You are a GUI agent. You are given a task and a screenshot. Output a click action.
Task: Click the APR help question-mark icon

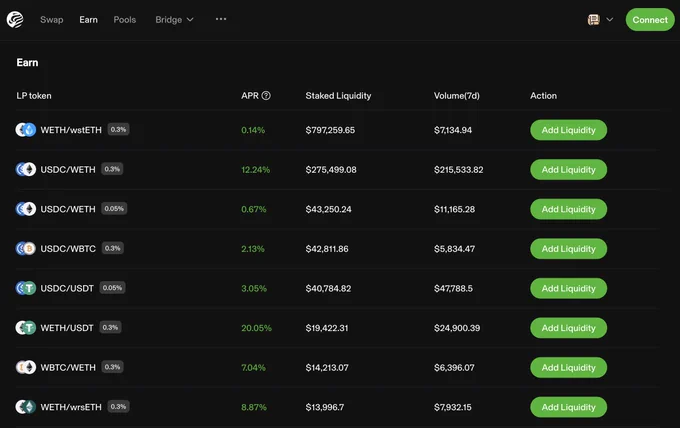point(266,95)
